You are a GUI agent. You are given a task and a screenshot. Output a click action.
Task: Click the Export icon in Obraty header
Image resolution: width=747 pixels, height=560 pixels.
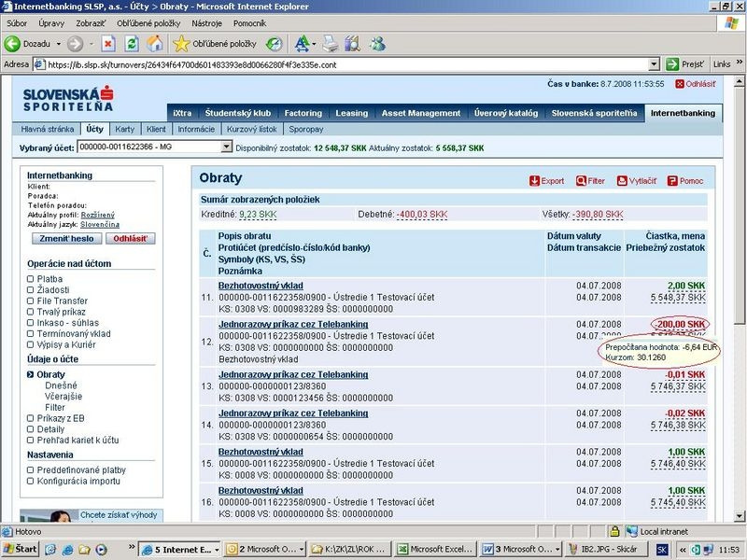pos(535,181)
